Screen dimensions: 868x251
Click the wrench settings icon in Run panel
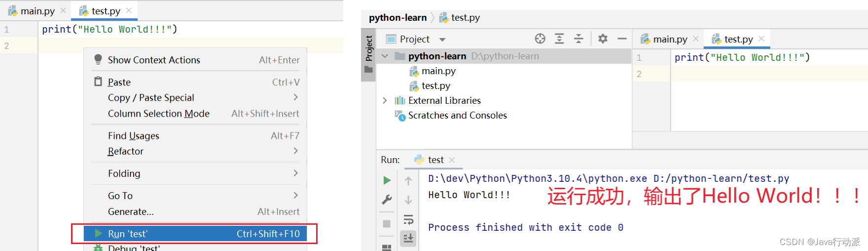387,200
